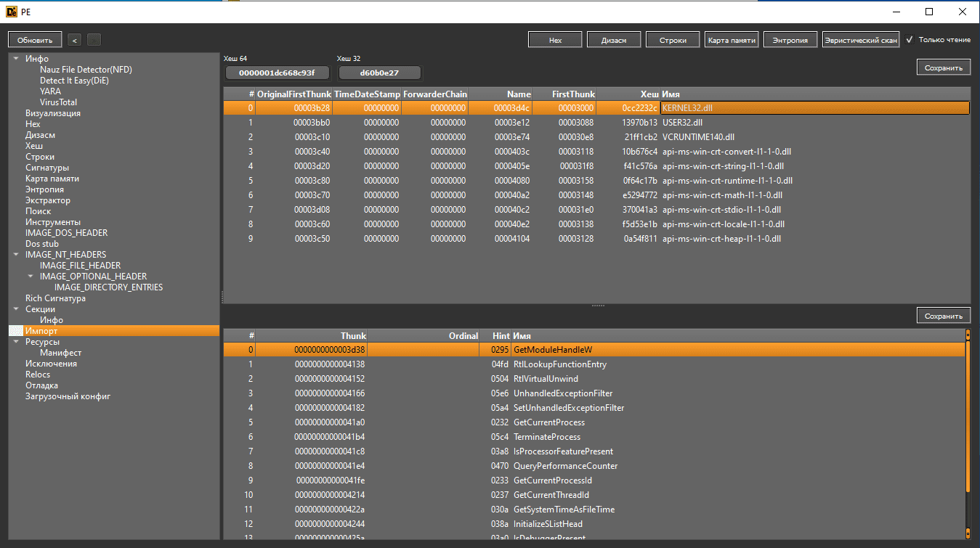Open the Hex view button

[x=555, y=40]
